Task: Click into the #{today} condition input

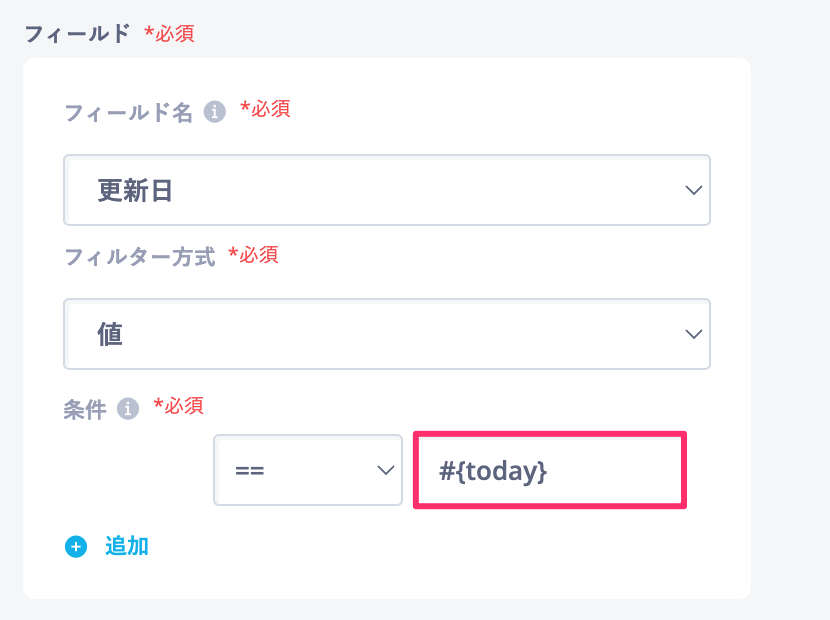Action: (549, 470)
